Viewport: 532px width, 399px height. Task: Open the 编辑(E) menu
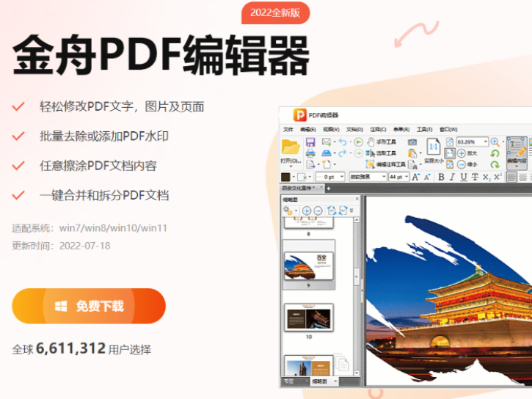point(308,130)
